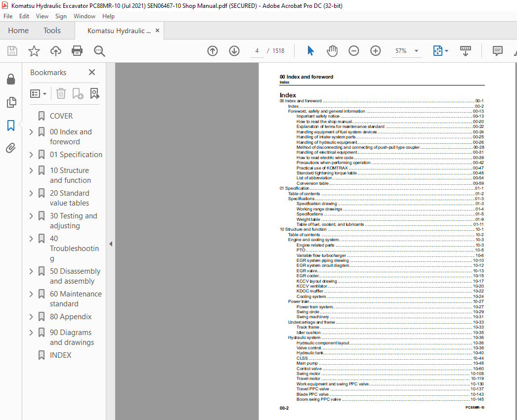517x420 pixels.
Task: Open Attachments paperclip panel icon
Action: (11, 148)
